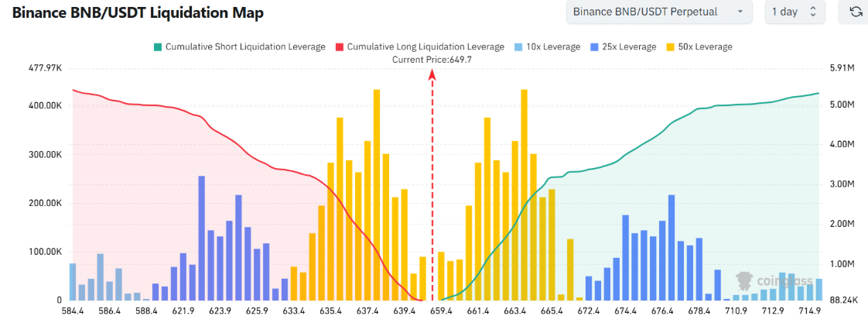Image resolution: width=868 pixels, height=316 pixels.
Task: Open the Binance BNB/USDT Perpetual dropdown
Action: [659, 12]
